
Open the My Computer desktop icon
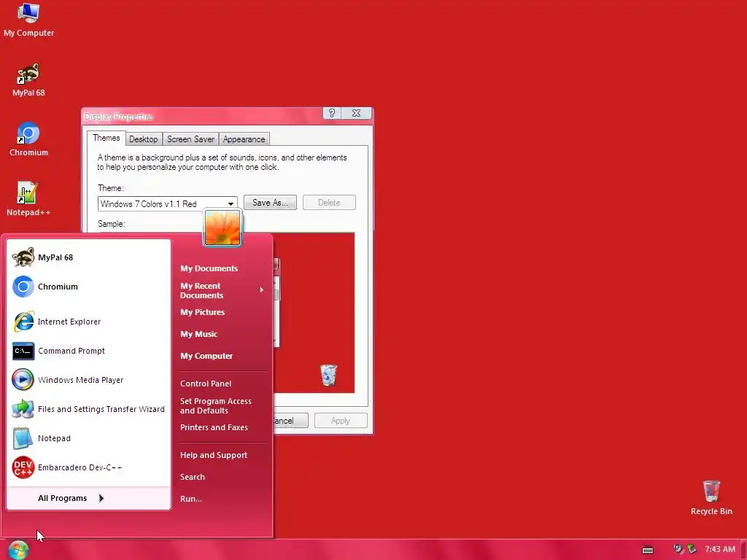click(28, 20)
